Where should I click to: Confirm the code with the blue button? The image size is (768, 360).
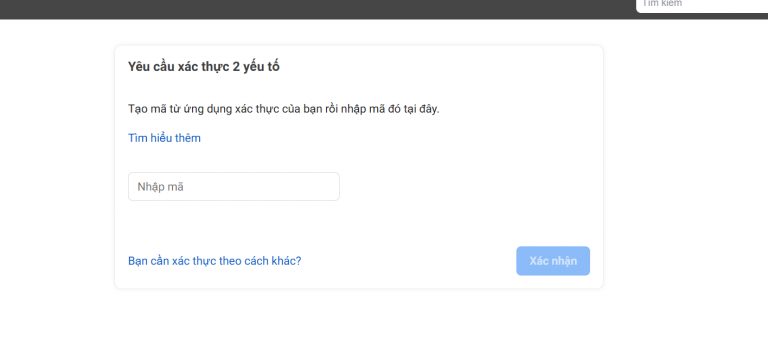click(553, 261)
